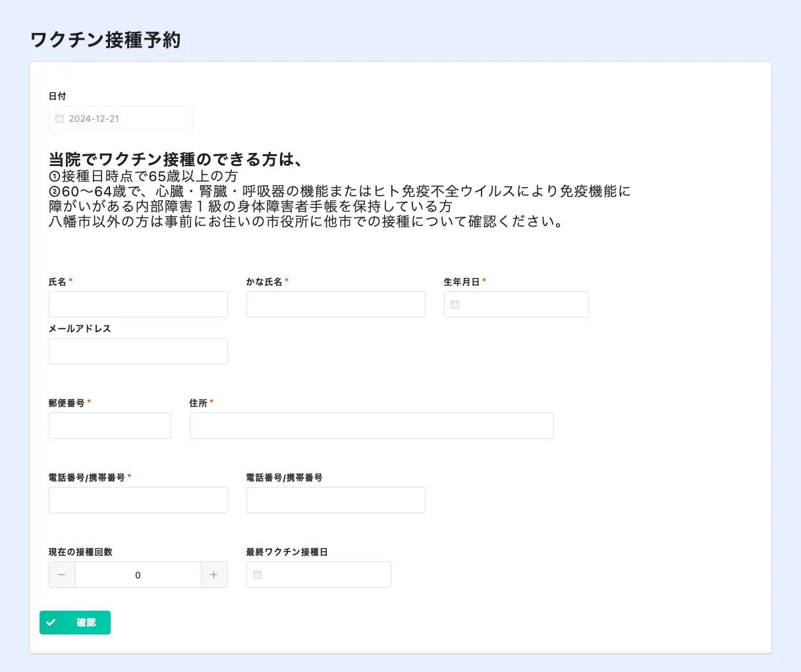Click the calendar icon in the 日付 field
The width and height of the screenshot is (801, 672).
(x=60, y=119)
